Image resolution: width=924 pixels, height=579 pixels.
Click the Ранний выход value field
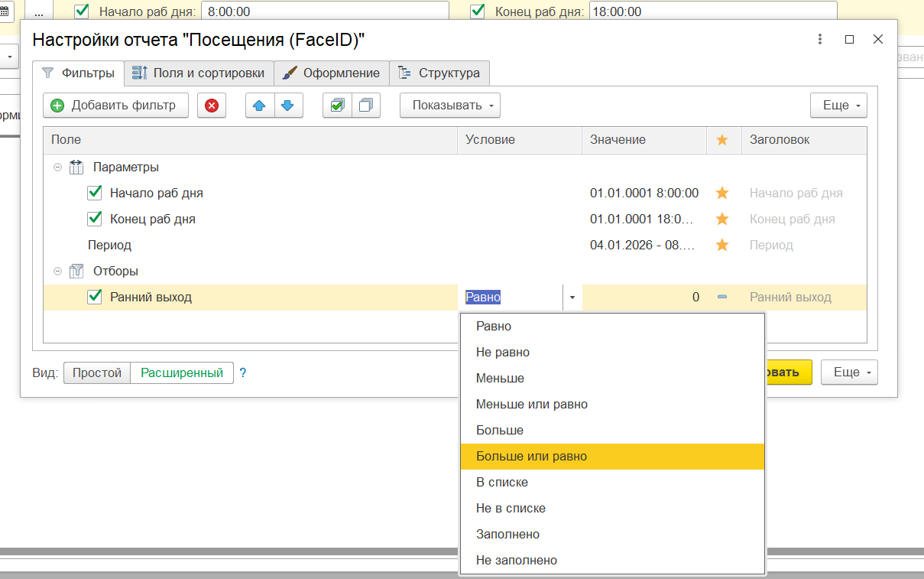click(x=644, y=298)
